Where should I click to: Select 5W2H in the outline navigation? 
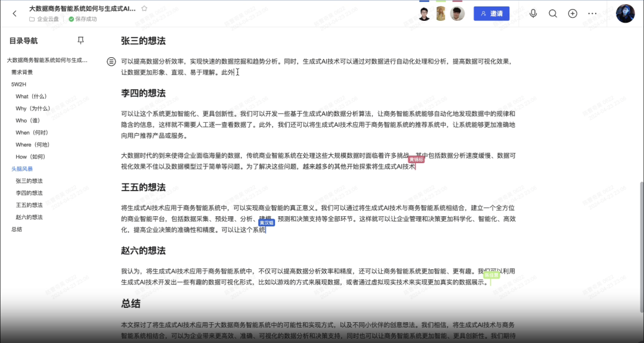pyautogui.click(x=19, y=84)
